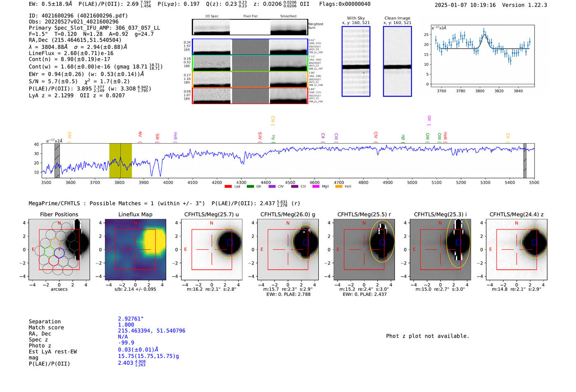The height and width of the screenshot is (392, 576).
Task: Click the 'Obs: 20220527v021_4021600296' line
Action: (74, 22)
